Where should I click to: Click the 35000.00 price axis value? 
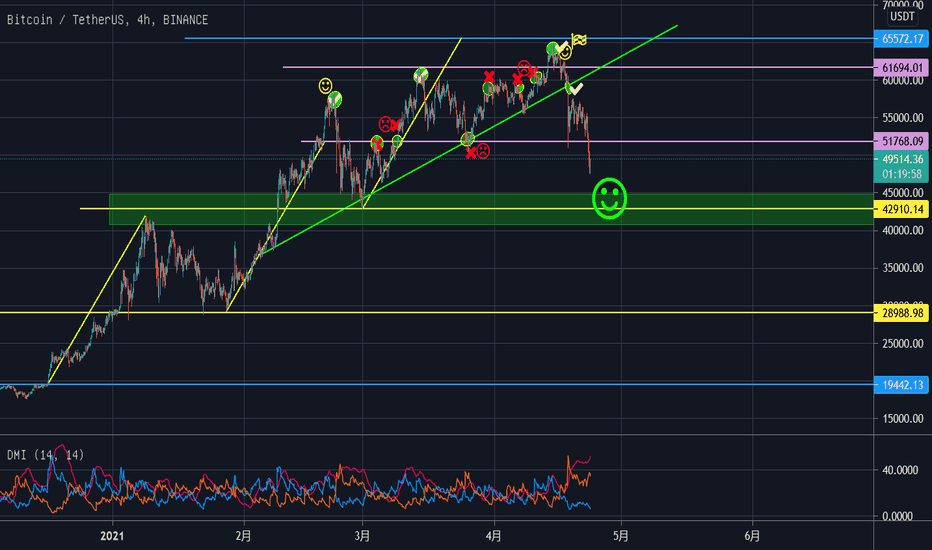(902, 268)
